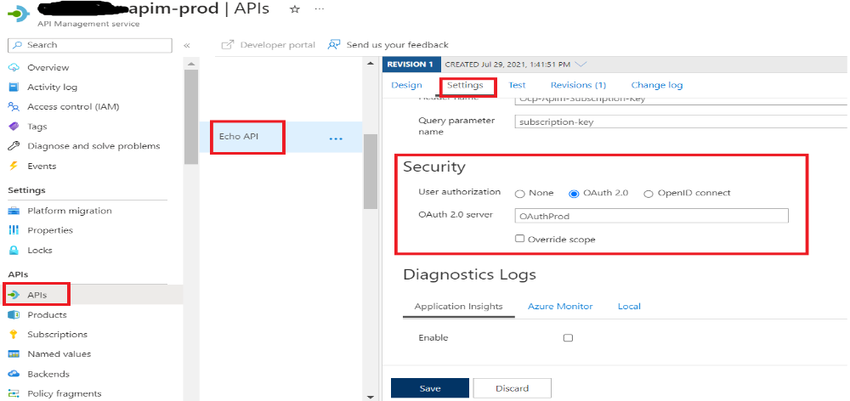This screenshot has height=401, width=850.
Task: Click the Access control (IAM) people icon
Action: click(14, 107)
